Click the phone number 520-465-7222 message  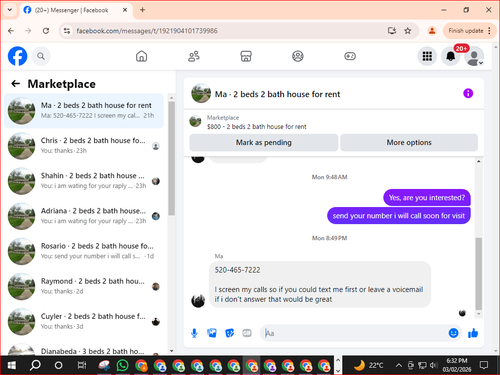237,270
